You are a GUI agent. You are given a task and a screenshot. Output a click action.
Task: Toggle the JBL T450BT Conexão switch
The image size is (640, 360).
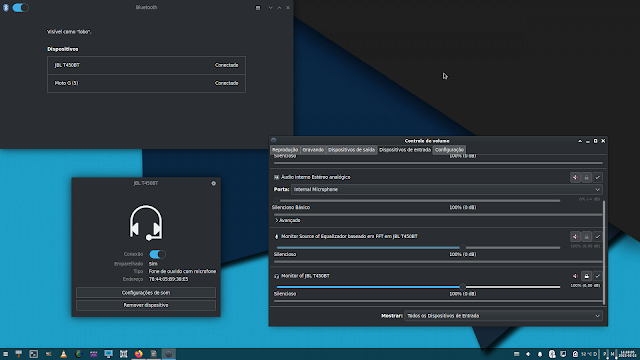157,254
